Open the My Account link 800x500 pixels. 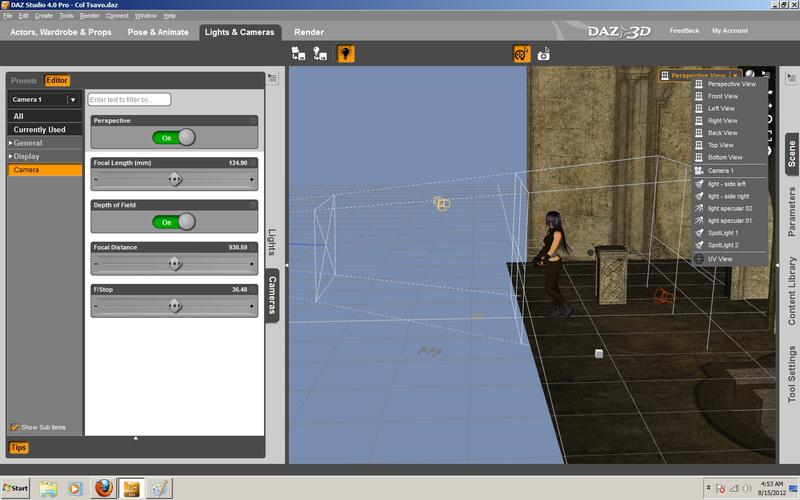(x=730, y=31)
